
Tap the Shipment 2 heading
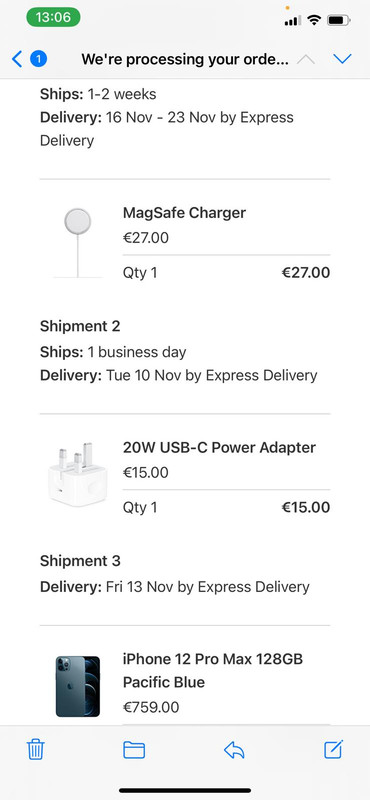(x=80, y=326)
